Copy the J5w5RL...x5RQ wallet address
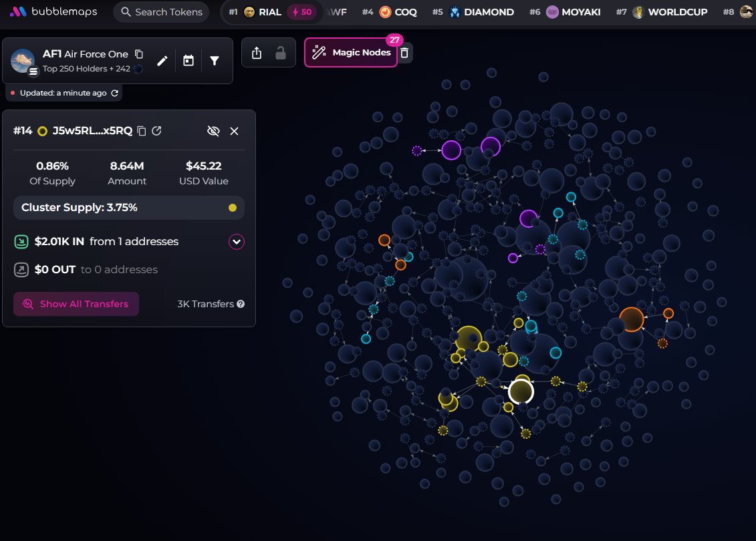Screen dimensions: 756x541 141,131
